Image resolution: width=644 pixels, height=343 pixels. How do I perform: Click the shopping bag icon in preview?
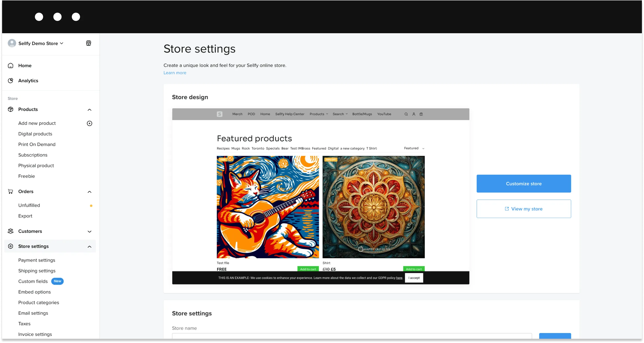pyautogui.click(x=421, y=114)
